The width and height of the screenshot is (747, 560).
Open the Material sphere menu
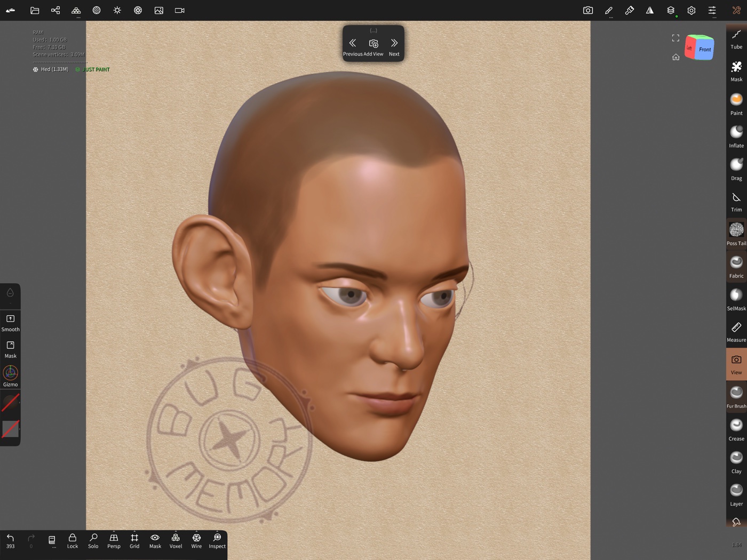97,10
